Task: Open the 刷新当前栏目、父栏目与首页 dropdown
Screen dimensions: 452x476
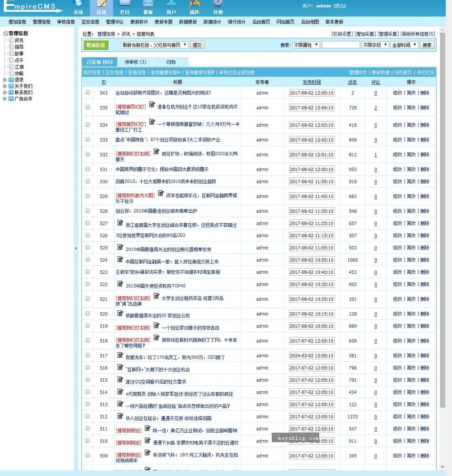Action: 155,45
